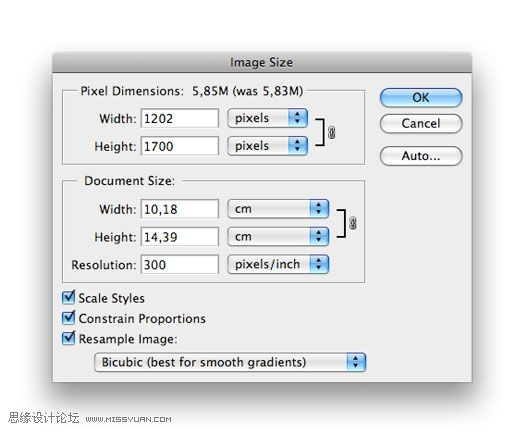528x434 pixels.
Task: Click the pixel Width unit stepper arrows
Action: point(298,118)
